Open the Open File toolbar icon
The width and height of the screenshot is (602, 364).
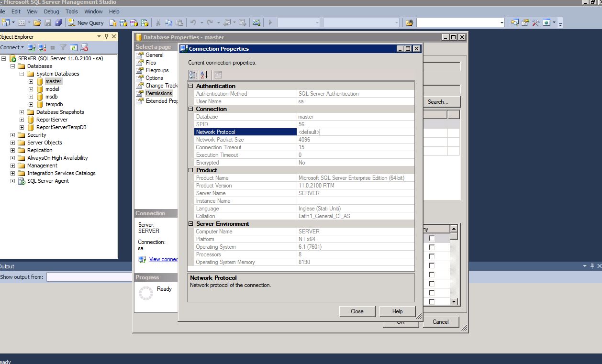pyautogui.click(x=37, y=22)
